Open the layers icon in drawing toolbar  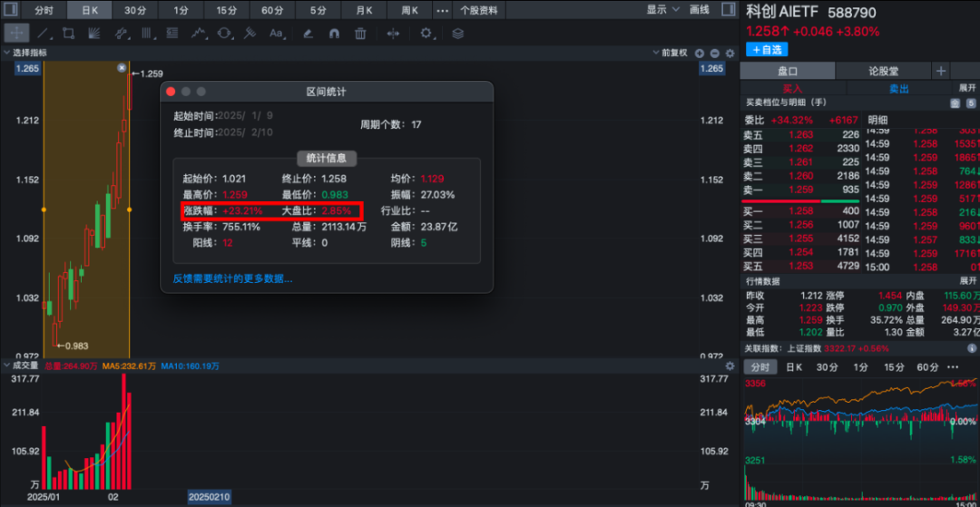coord(457,34)
